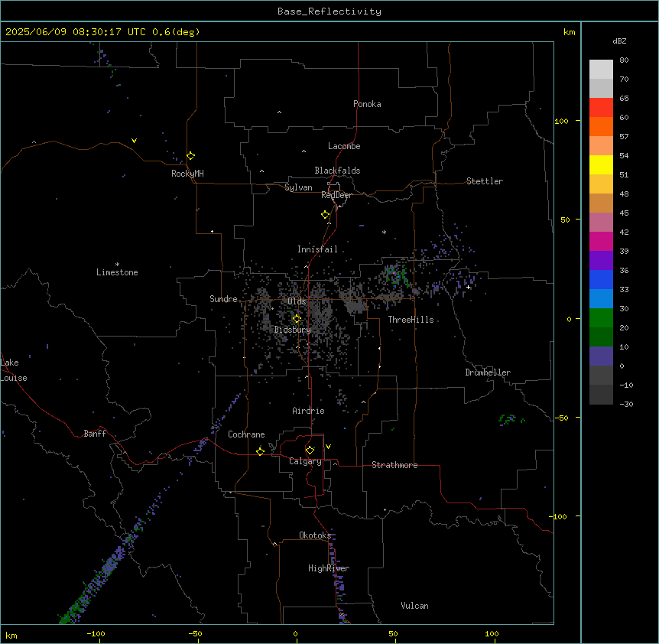Click the 80 value on the dBZ legend
Viewport: 659px width, 644px height.
pyautogui.click(x=624, y=60)
